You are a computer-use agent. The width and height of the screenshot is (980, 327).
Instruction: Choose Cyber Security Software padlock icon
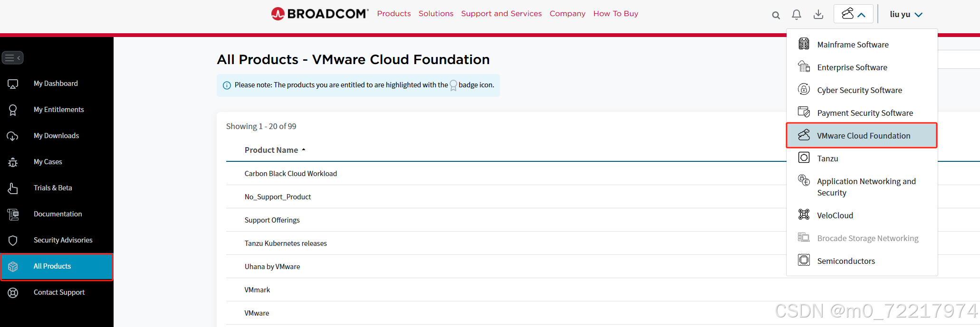804,89
